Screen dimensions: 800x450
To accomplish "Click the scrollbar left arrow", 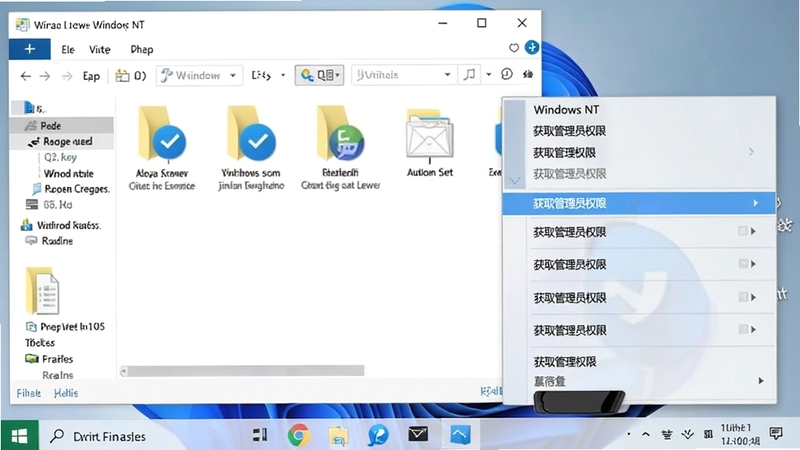I will (123, 371).
